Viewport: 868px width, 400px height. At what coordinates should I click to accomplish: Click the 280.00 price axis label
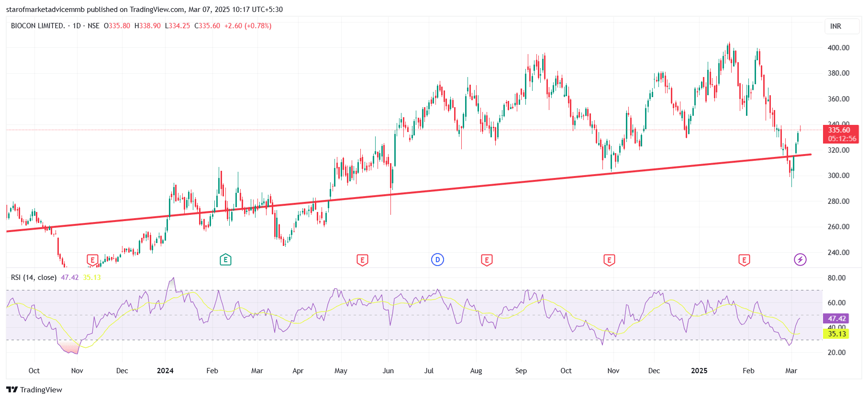(x=838, y=201)
